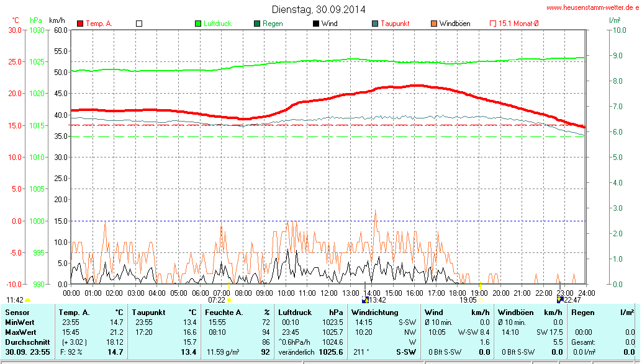Click the MinWert row label
This screenshot has height=364, width=642.
coord(20,322)
